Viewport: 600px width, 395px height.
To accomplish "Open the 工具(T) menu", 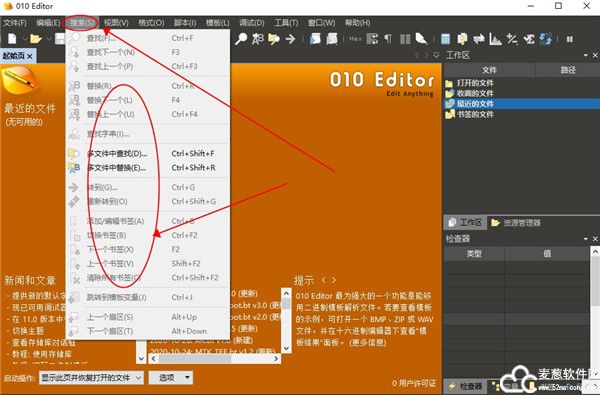I will click(286, 23).
